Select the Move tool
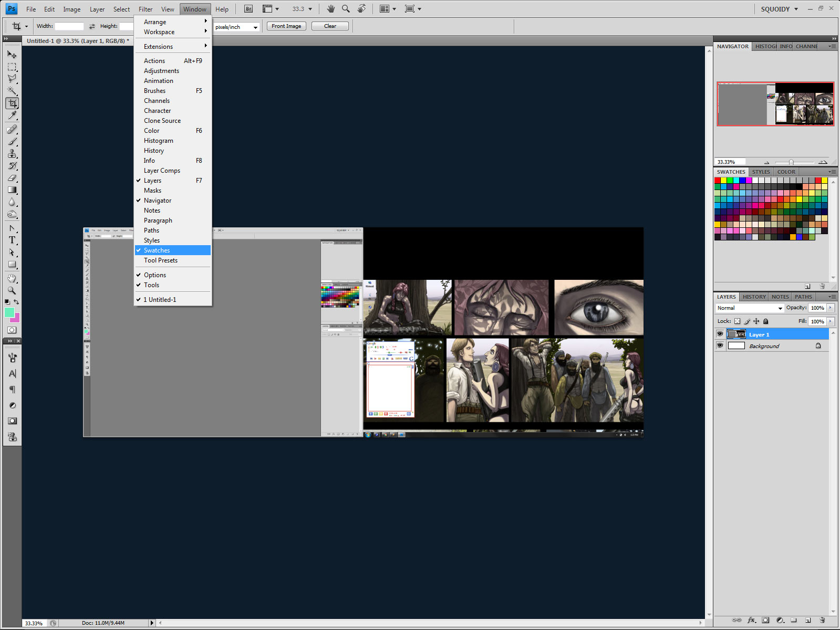840x630 pixels. click(x=12, y=55)
